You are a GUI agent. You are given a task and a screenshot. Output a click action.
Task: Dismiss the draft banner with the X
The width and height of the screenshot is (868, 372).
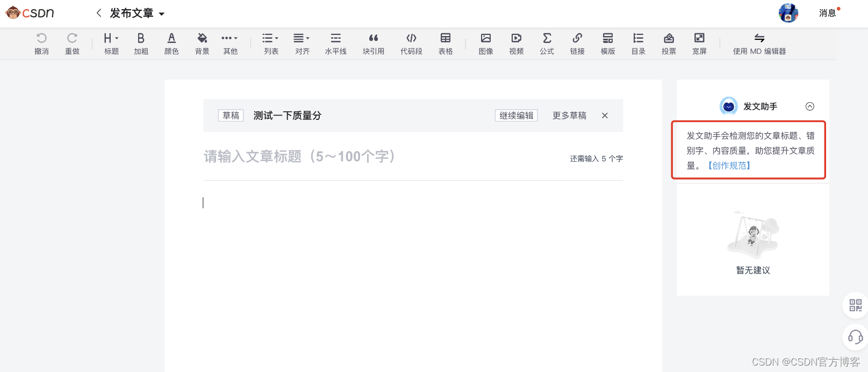point(605,116)
